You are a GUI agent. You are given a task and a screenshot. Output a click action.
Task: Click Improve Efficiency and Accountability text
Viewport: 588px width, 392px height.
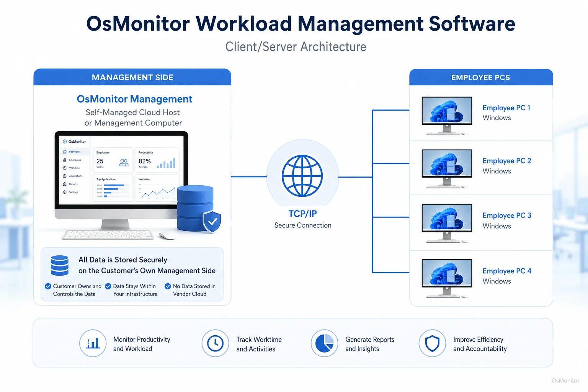point(480,344)
